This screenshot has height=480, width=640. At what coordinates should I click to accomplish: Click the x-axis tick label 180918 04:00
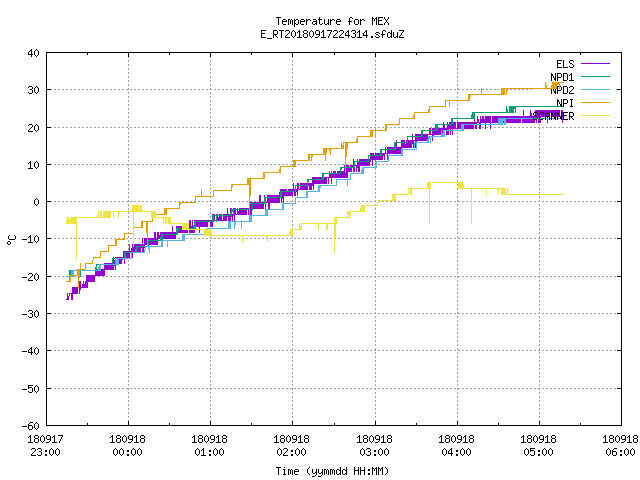point(456,446)
